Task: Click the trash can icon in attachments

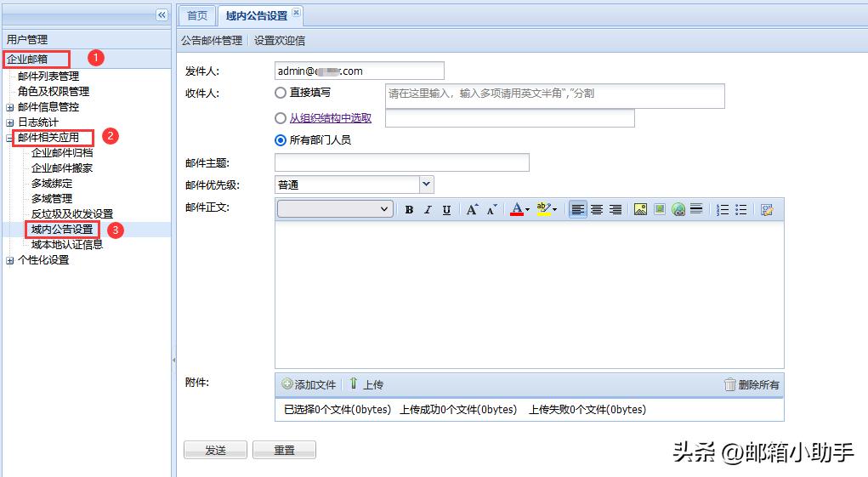Action: click(729, 384)
